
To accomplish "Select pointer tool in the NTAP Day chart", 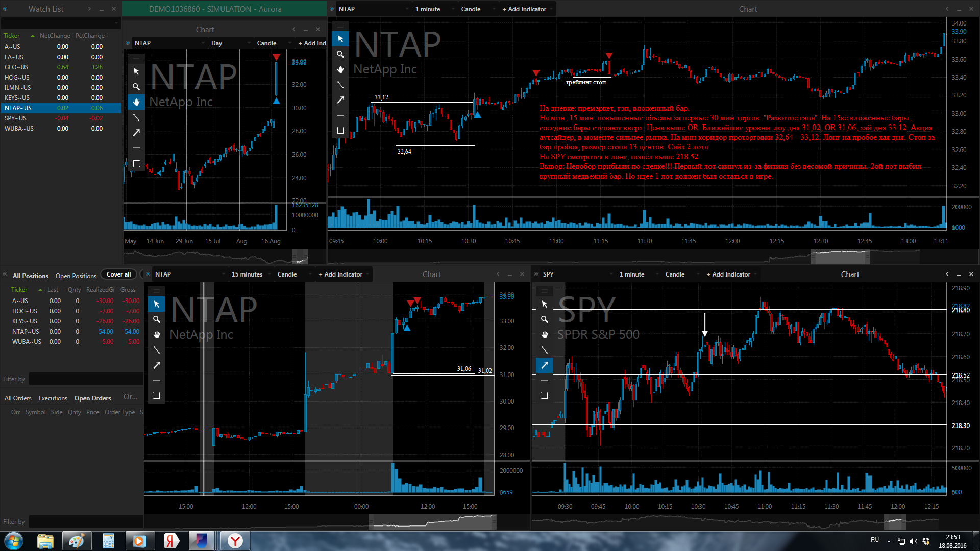I will [136, 71].
